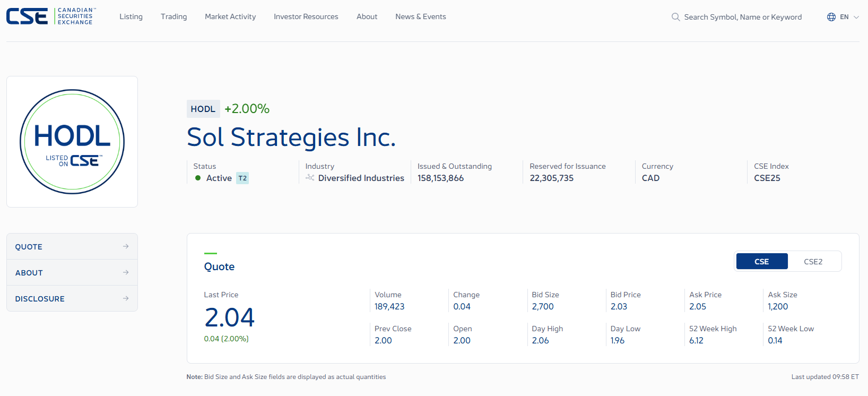Click the 6.12 52 week high value

click(x=696, y=340)
